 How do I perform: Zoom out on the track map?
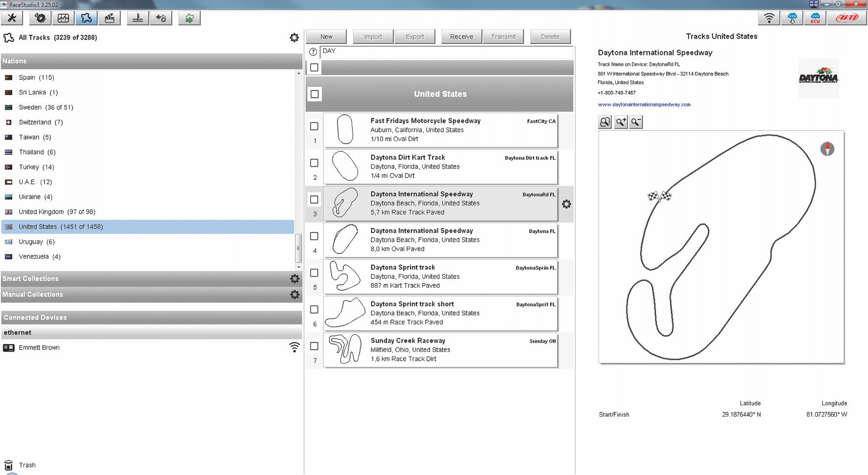636,122
